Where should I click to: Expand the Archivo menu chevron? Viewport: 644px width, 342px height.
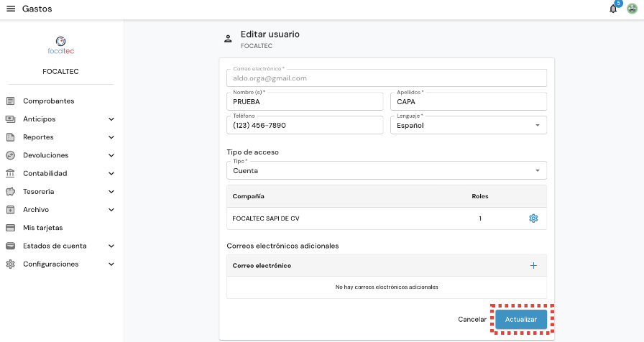[111, 209]
